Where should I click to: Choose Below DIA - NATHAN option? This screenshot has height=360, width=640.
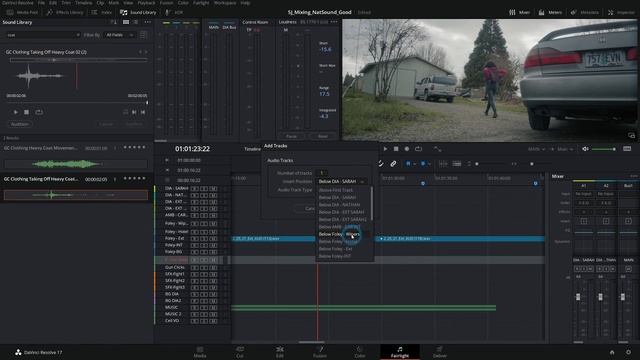[339, 205]
